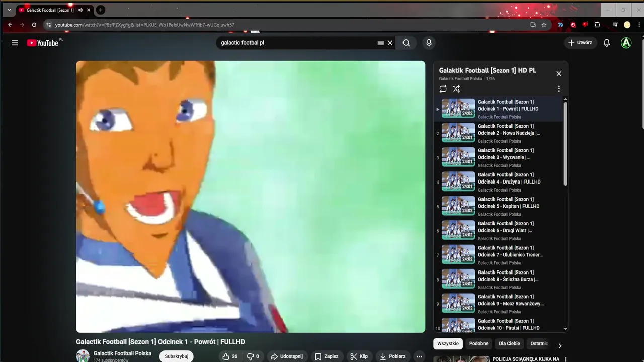Select Odcinek 6 - Drugi Wiatr entry
This screenshot has height=362, width=644.
point(498,231)
